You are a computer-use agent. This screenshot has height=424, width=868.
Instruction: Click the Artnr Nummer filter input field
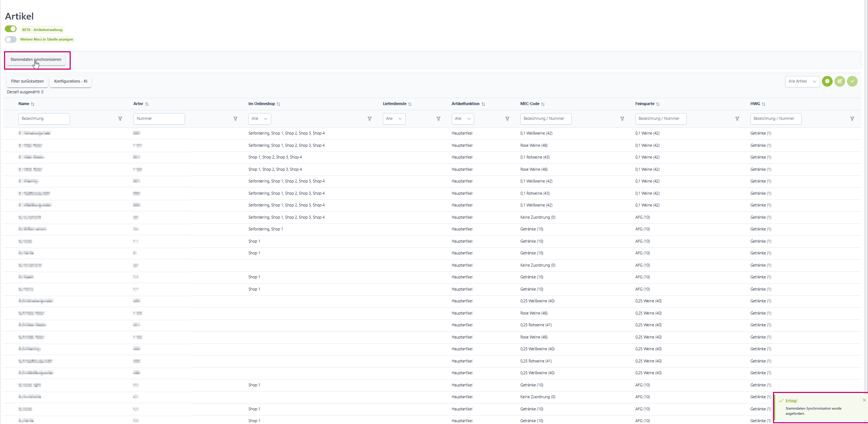coord(159,119)
